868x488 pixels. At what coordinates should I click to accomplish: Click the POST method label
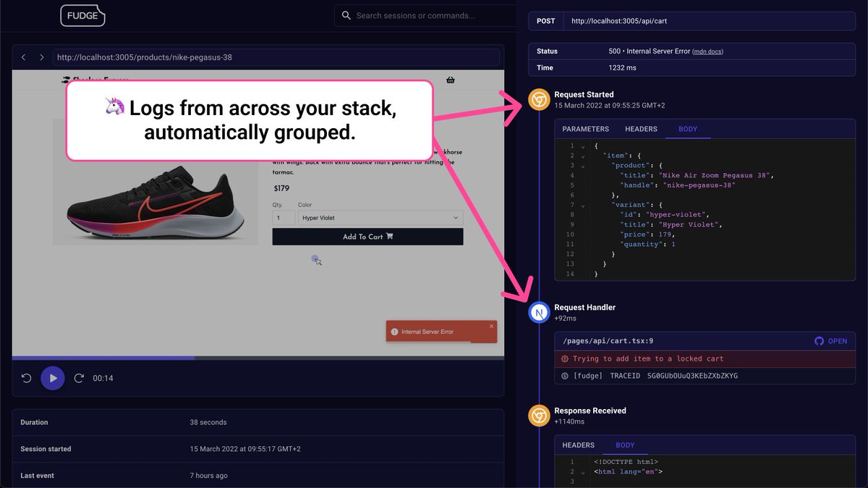[546, 21]
